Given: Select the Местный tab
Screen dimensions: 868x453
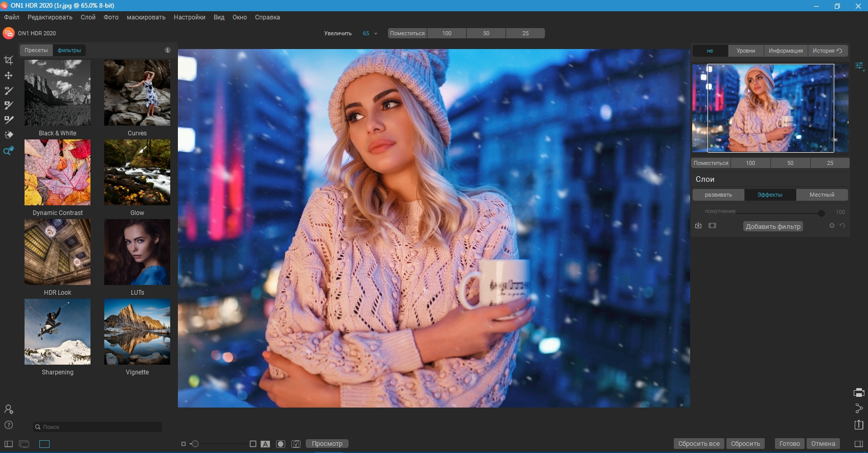Looking at the screenshot, I should coord(822,195).
